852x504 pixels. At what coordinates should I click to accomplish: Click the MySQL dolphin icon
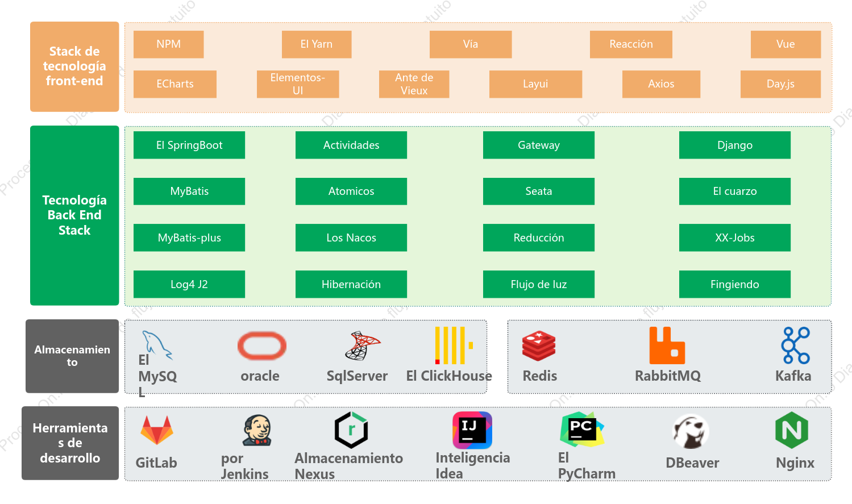click(157, 344)
